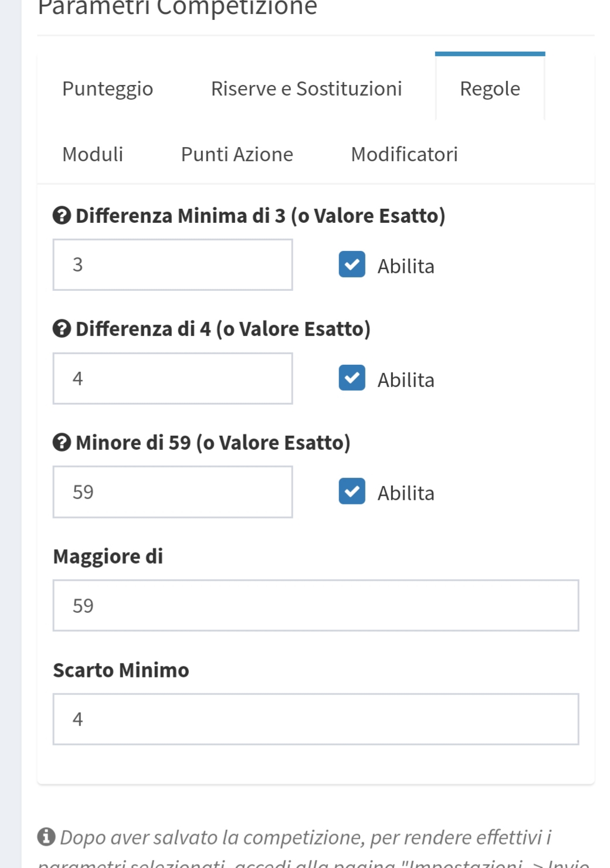Image resolution: width=610 pixels, height=868 pixels.
Task: Click the Abilita label next to Differenza di 4
Action: [x=406, y=380]
